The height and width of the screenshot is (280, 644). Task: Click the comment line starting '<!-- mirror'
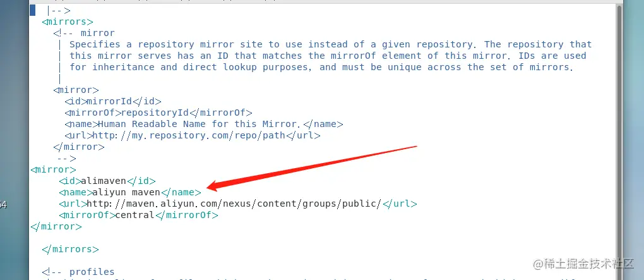pos(84,33)
